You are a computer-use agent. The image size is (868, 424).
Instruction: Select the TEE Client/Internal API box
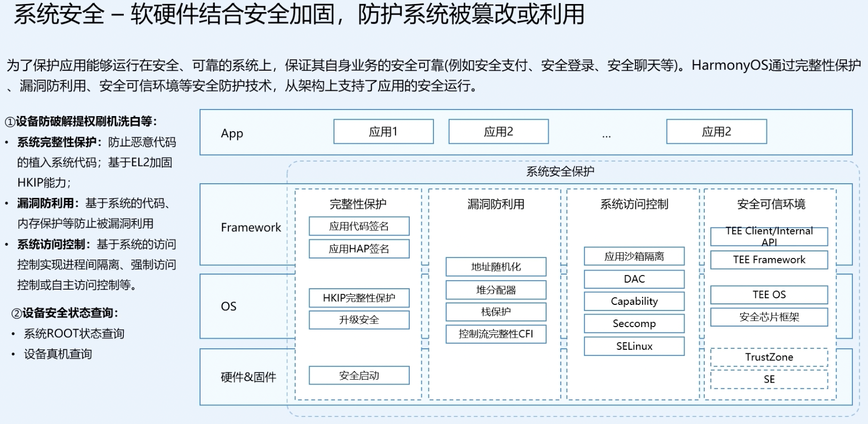coord(769,237)
